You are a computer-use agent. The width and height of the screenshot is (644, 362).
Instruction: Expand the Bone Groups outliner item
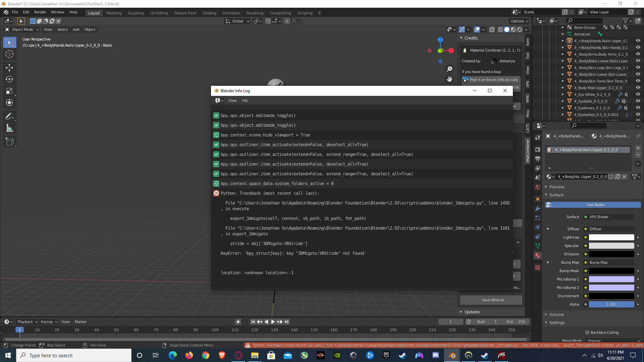click(x=563, y=27)
